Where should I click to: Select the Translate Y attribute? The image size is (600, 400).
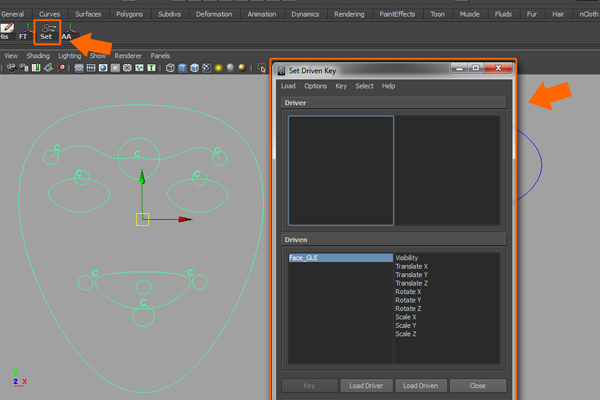click(x=412, y=274)
